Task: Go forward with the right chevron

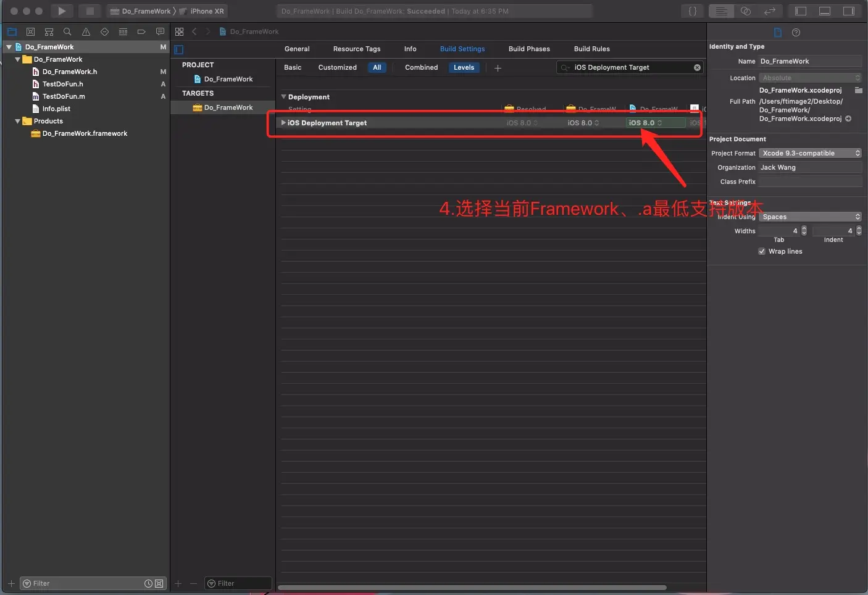Action: click(x=208, y=31)
